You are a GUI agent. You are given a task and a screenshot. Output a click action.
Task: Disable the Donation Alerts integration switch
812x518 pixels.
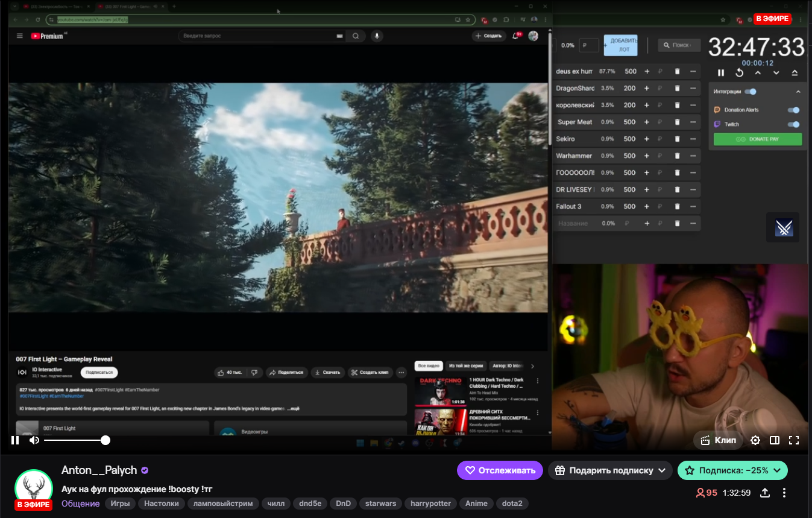(794, 110)
